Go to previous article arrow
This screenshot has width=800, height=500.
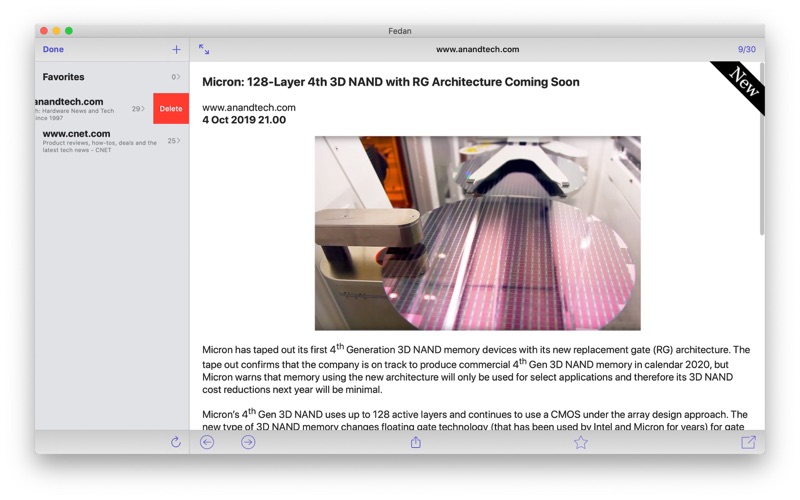pyautogui.click(x=207, y=442)
